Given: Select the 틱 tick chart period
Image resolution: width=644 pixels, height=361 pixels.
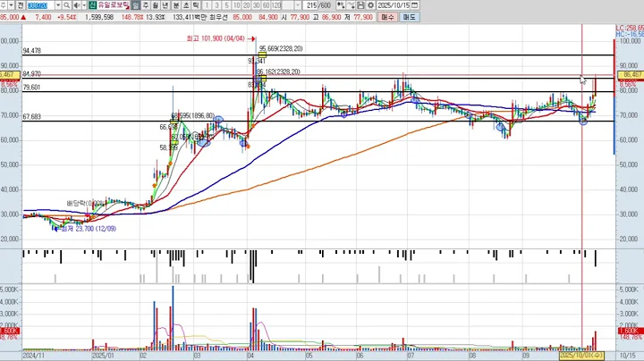Looking at the screenshot, I should [196, 5].
